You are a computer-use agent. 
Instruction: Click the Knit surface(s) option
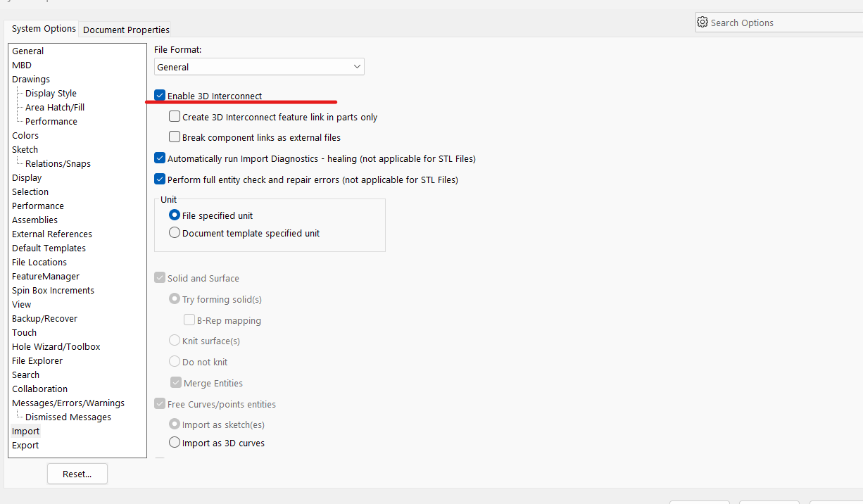coord(175,341)
